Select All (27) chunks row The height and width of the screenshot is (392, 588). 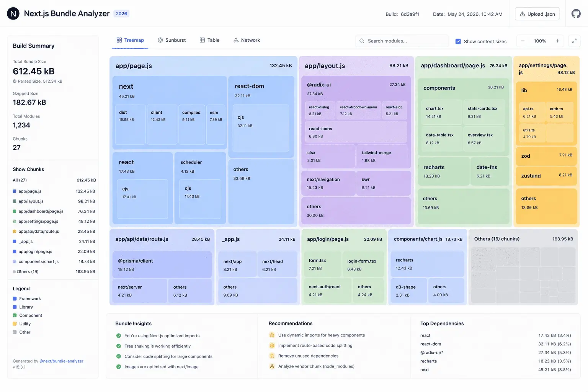(x=54, y=180)
